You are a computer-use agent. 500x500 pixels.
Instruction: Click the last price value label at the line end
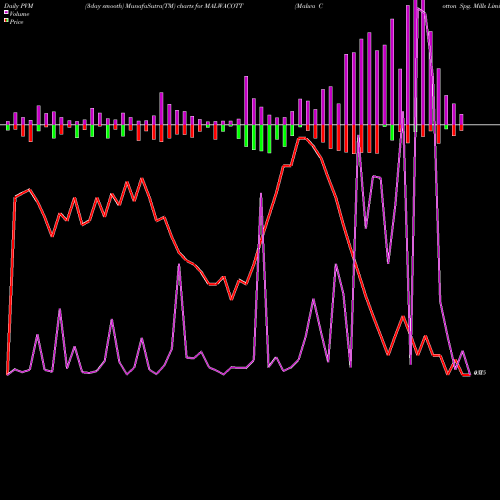coord(480,373)
